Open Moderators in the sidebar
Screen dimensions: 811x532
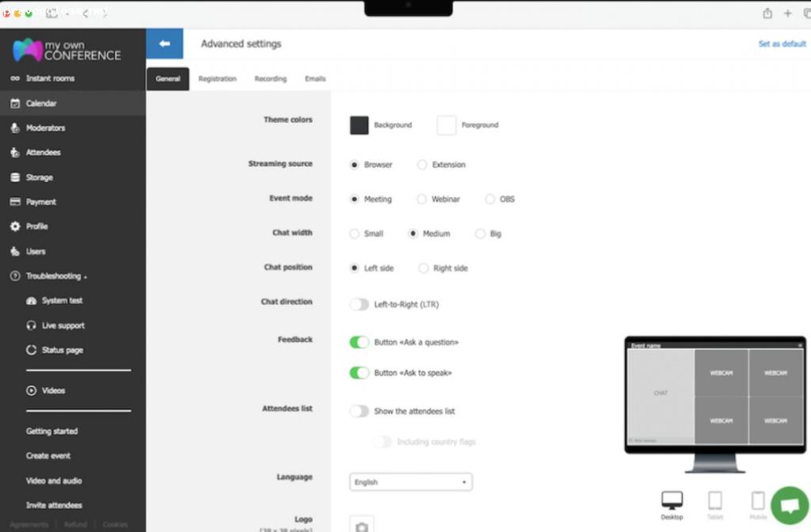click(45, 127)
